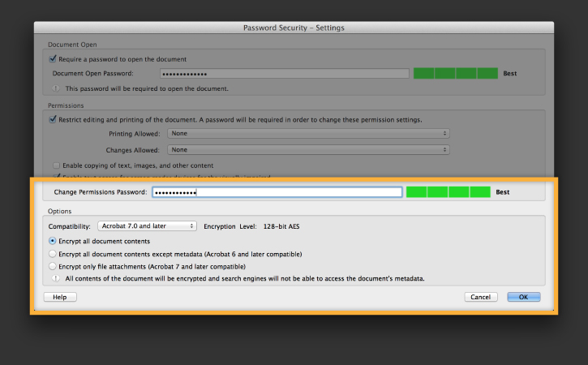Click the OK button
The width and height of the screenshot is (588, 365).
pyautogui.click(x=524, y=297)
